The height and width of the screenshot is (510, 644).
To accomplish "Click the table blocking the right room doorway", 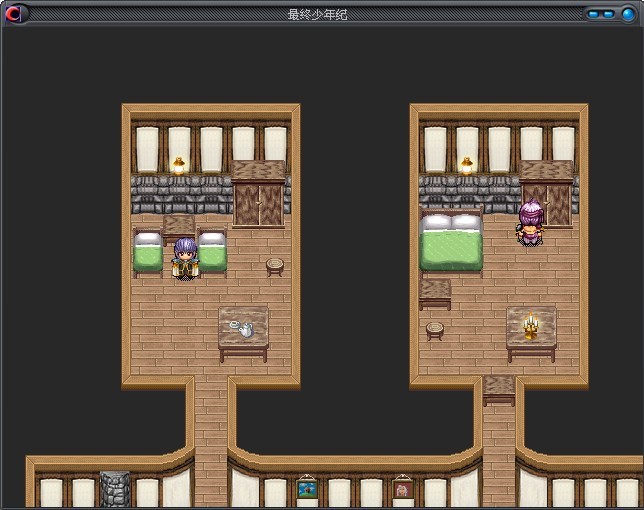I will point(499,391).
